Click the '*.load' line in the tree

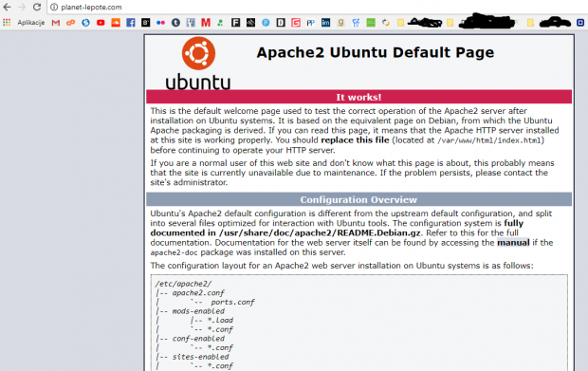coord(220,320)
